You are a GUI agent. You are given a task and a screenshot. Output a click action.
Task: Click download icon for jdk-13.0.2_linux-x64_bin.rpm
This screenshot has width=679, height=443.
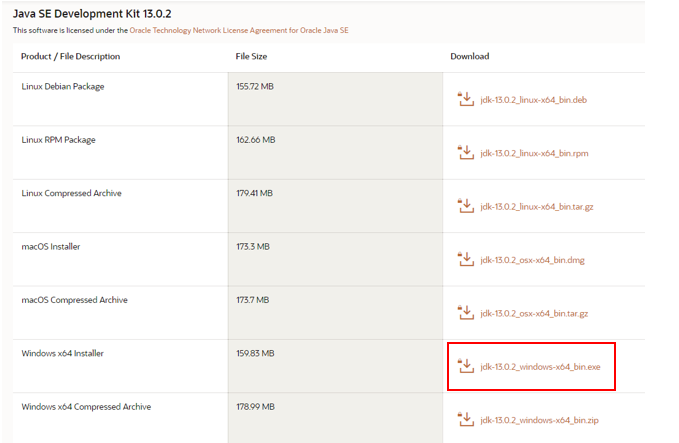click(x=466, y=152)
